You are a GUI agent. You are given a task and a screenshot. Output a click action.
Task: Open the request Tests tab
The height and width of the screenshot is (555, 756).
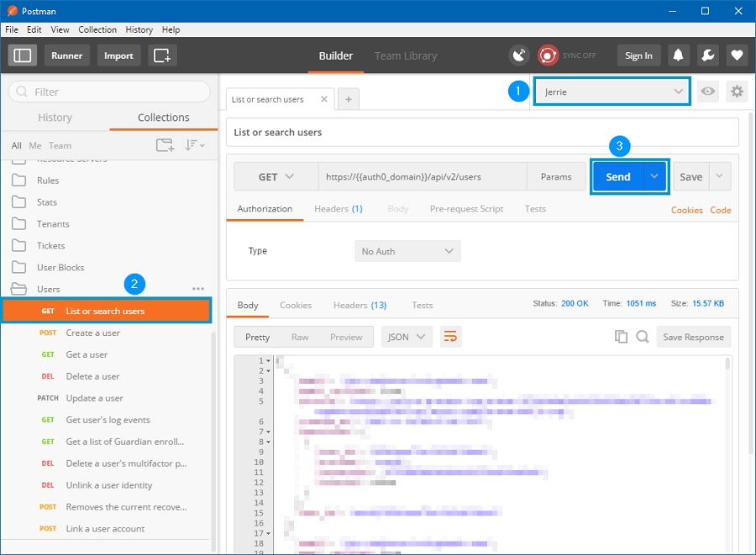[x=535, y=208]
